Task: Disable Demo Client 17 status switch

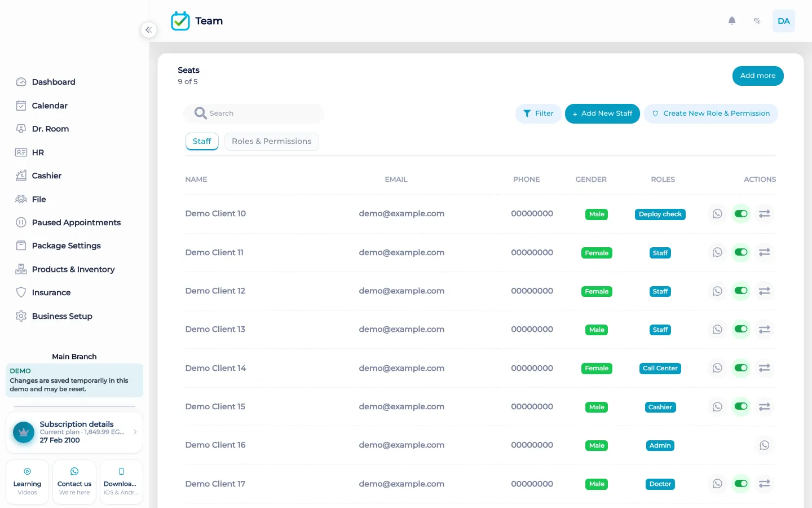Action: click(741, 484)
